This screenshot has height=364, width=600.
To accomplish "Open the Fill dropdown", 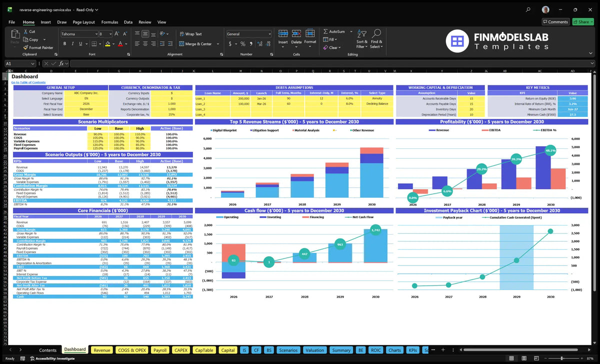I will pos(330,39).
